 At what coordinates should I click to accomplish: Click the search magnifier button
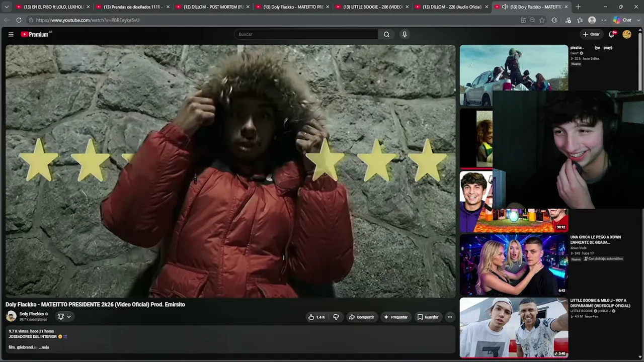point(386,34)
